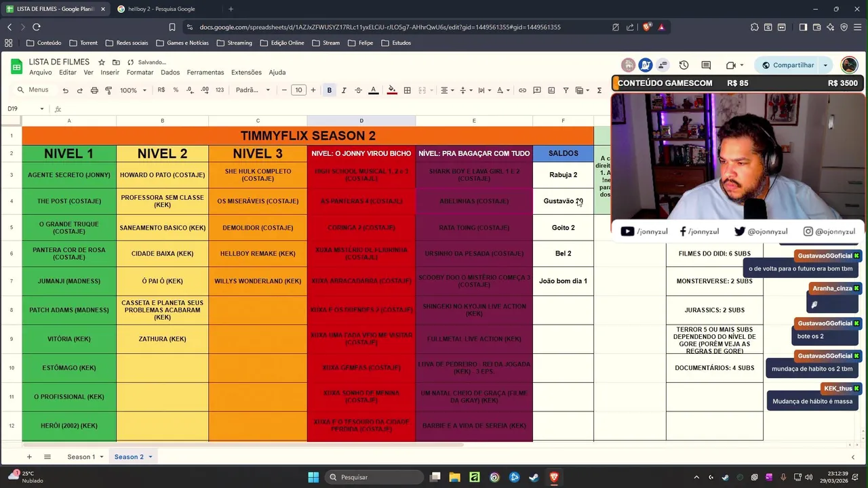Activate the paint format tool
The width and height of the screenshot is (868, 488).
pos(108,90)
